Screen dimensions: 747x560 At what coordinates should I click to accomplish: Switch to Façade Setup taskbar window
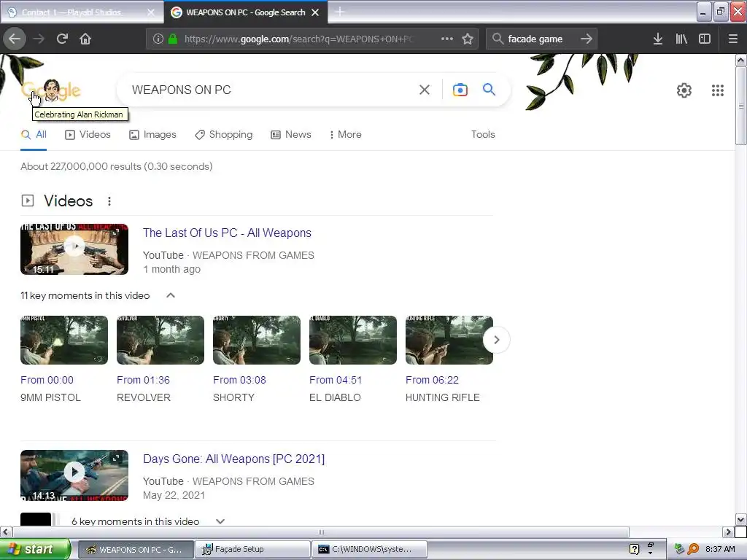252,549
